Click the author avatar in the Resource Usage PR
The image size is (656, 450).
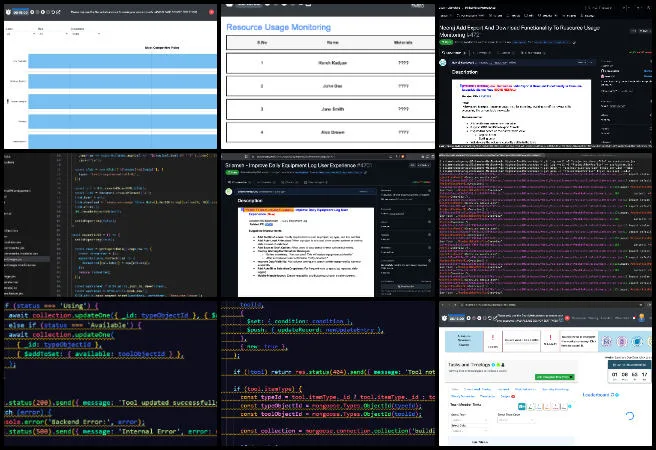pyautogui.click(x=443, y=63)
